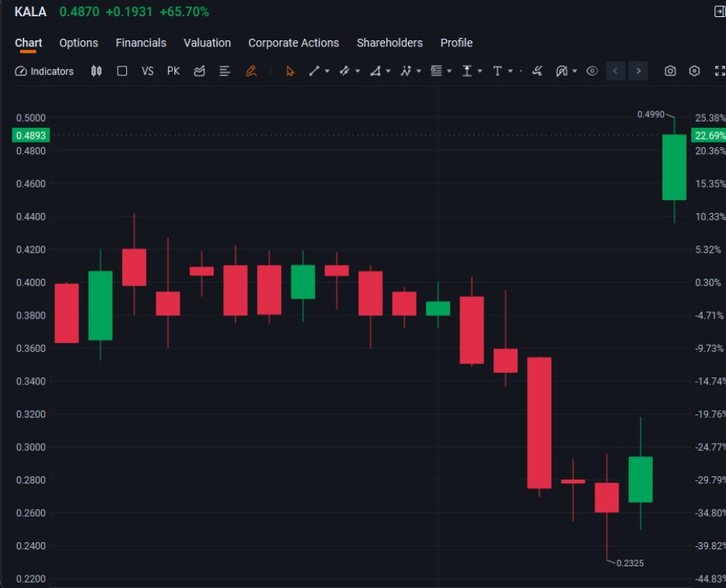Click the +65.70% change value
Screen dimensions: 726x588
184,12
